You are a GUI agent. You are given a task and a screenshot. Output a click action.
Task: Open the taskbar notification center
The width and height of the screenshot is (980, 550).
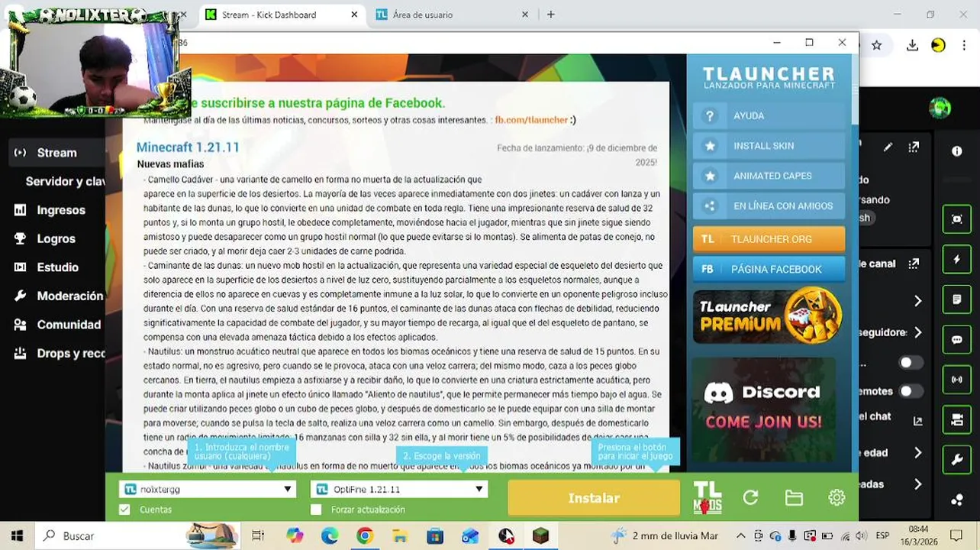[x=956, y=536]
